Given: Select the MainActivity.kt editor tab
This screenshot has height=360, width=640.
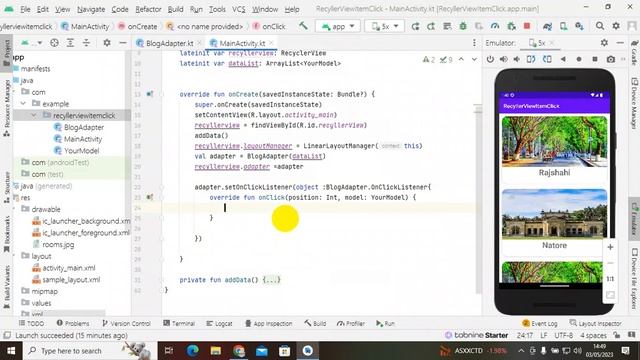Looking at the screenshot, I should tap(242, 43).
